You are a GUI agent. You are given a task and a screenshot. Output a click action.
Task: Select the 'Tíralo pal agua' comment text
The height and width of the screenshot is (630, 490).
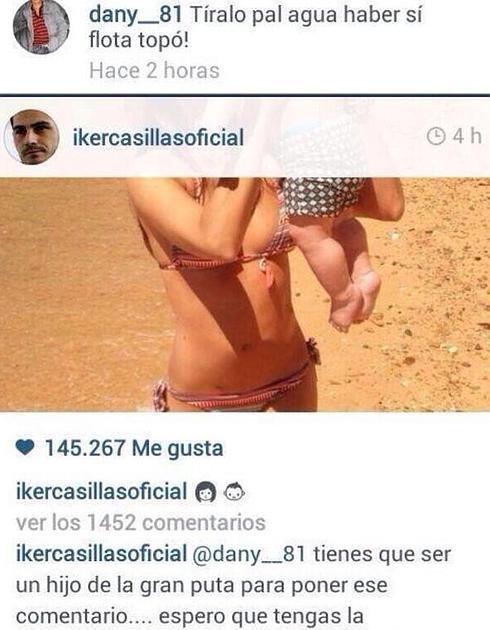pos(255,28)
